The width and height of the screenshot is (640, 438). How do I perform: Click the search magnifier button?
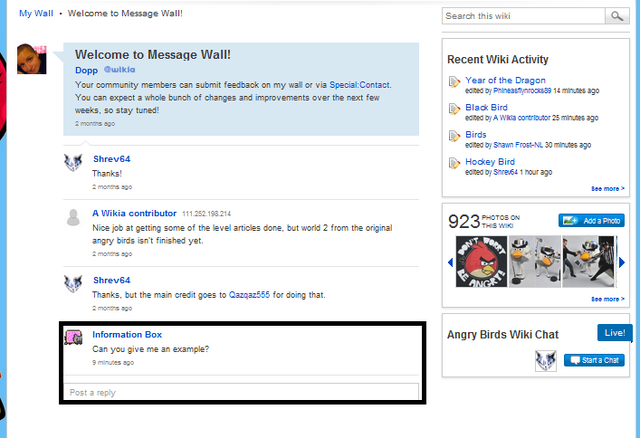(617, 16)
